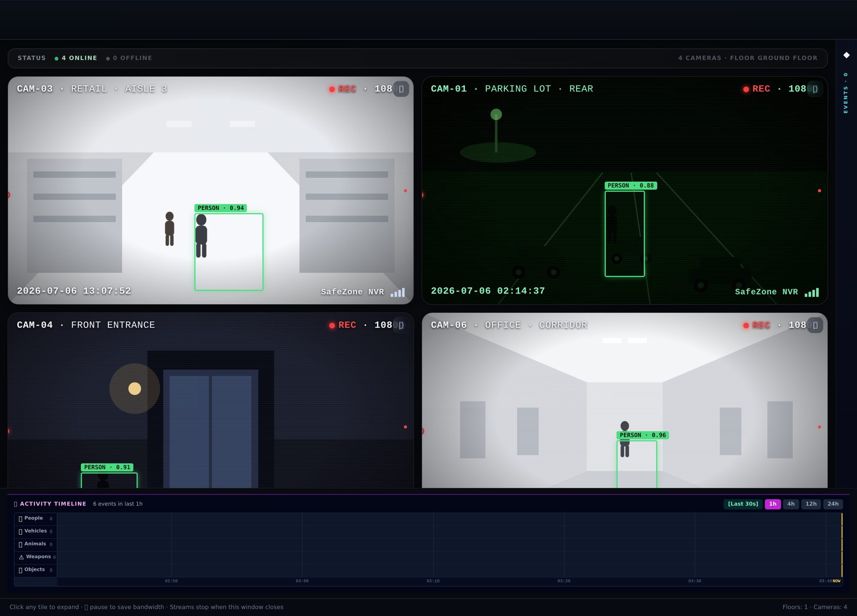Switch timeline range to 24h
Screen dimensions: 857x616
point(833,504)
